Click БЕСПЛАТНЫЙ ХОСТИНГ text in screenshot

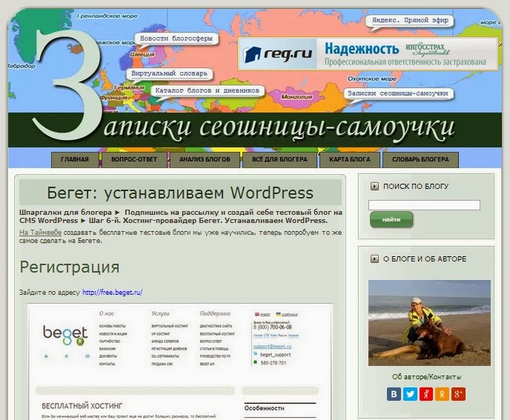pos(82,406)
